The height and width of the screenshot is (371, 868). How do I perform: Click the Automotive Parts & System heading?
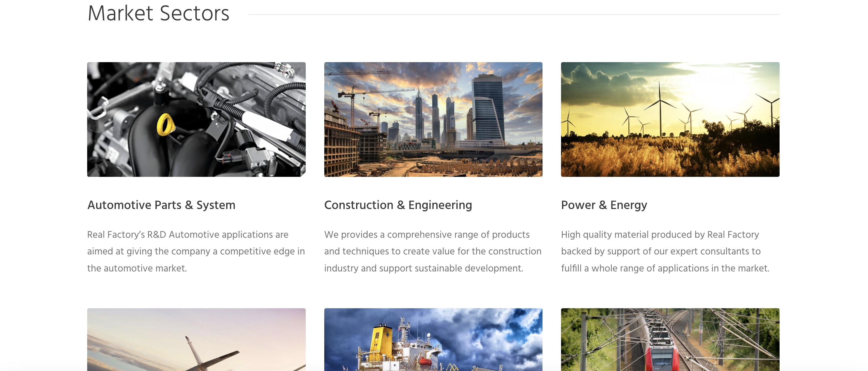click(161, 205)
